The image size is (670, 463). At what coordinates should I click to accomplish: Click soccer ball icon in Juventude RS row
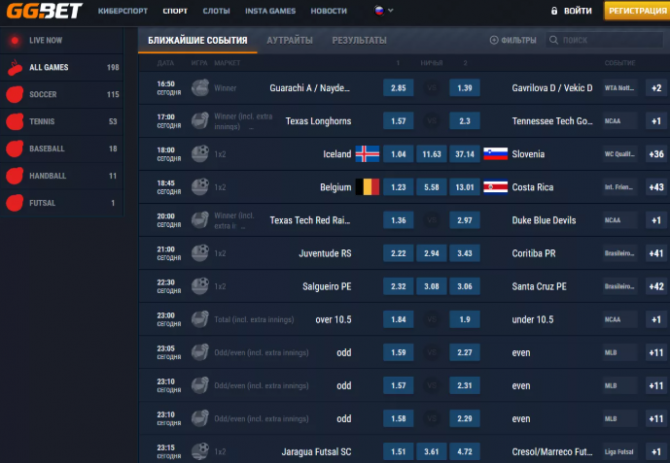pos(200,253)
